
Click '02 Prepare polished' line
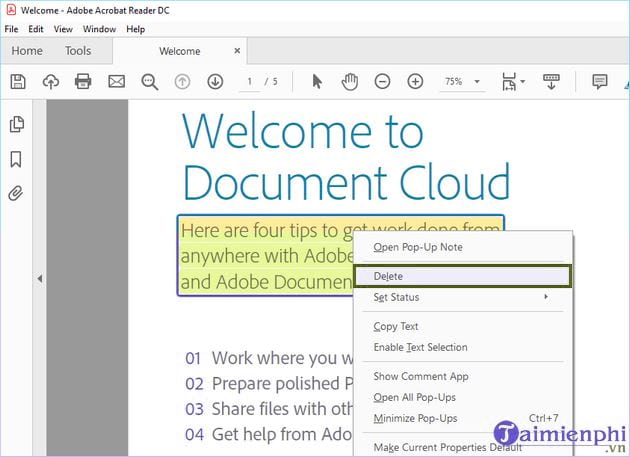268,383
